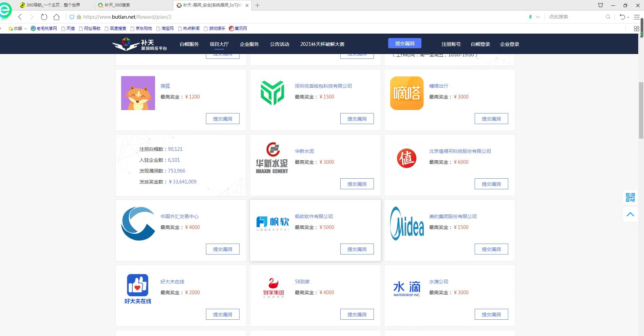Submit vulnerability for 嘀嗒出行
Image resolution: width=644 pixels, height=336 pixels.
point(491,119)
